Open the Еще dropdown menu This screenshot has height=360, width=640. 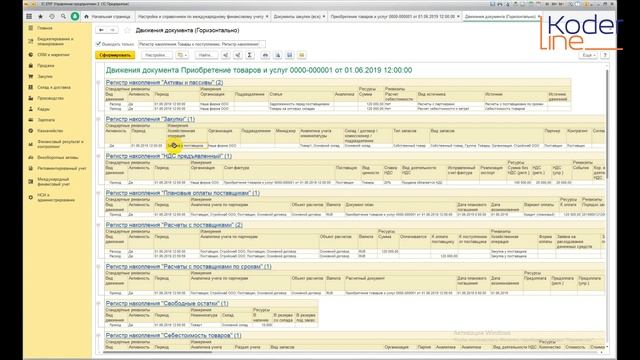tap(588, 55)
